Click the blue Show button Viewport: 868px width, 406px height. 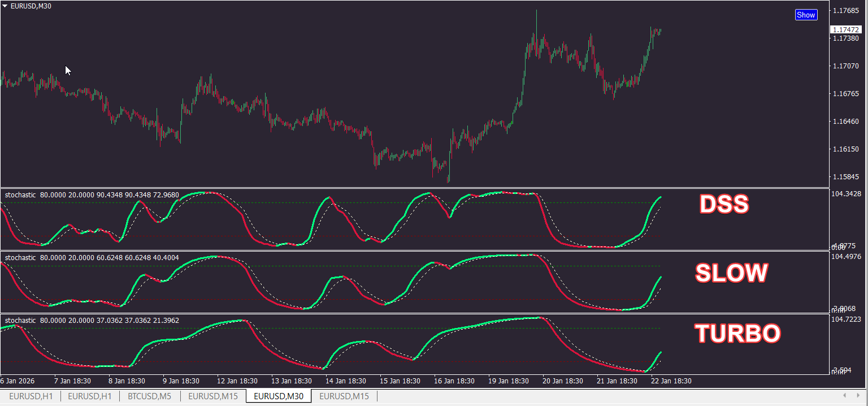coord(806,15)
